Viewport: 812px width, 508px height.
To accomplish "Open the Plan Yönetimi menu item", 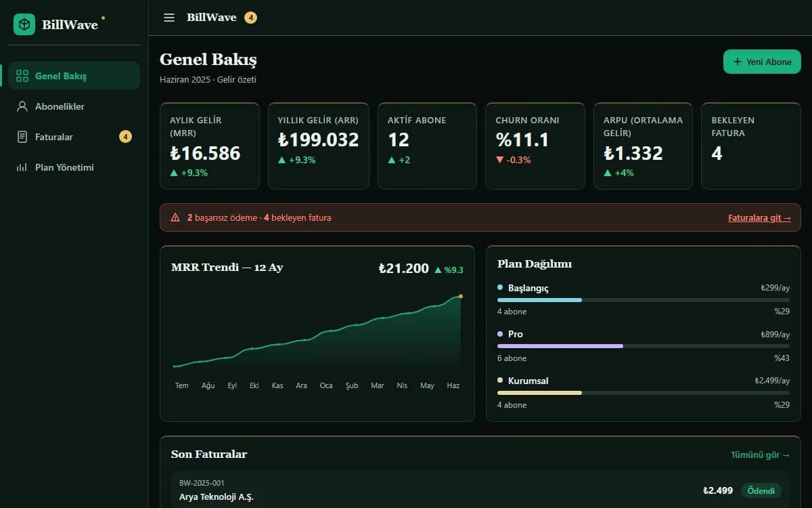I will [x=74, y=167].
